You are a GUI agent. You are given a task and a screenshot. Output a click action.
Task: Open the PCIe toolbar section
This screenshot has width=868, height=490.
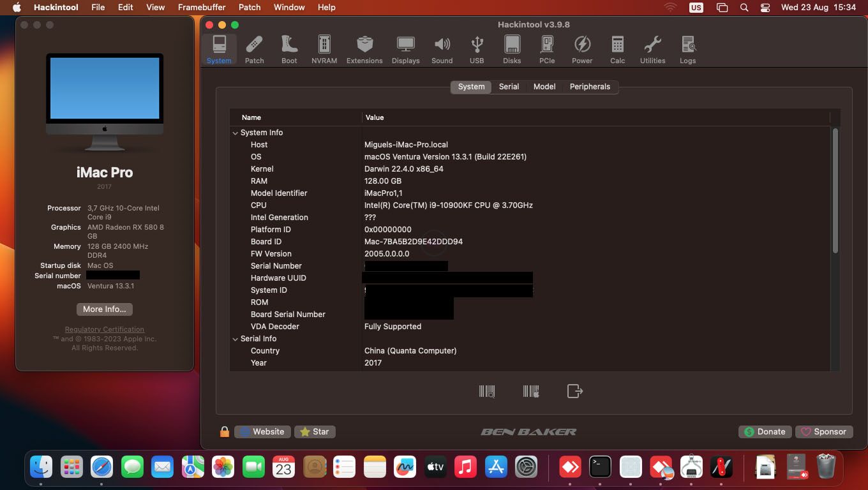tap(547, 50)
